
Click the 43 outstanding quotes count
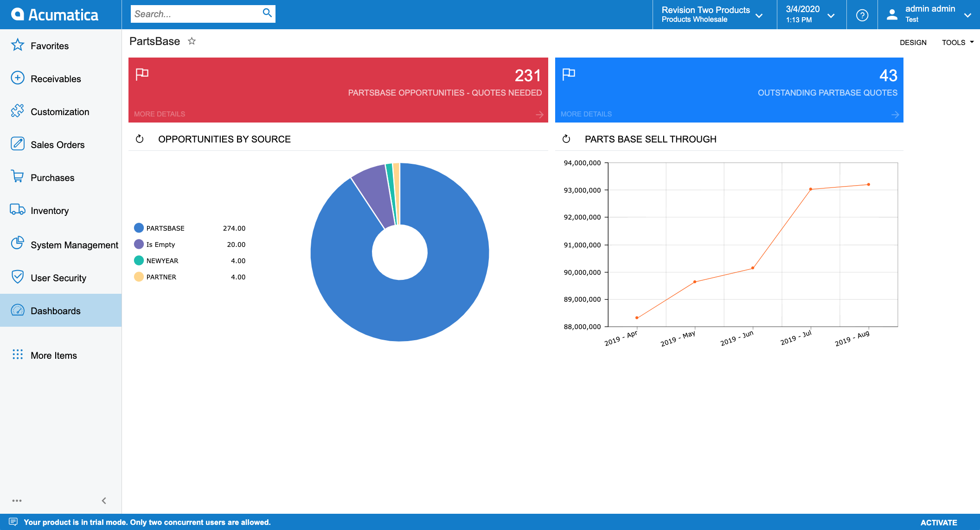point(888,76)
